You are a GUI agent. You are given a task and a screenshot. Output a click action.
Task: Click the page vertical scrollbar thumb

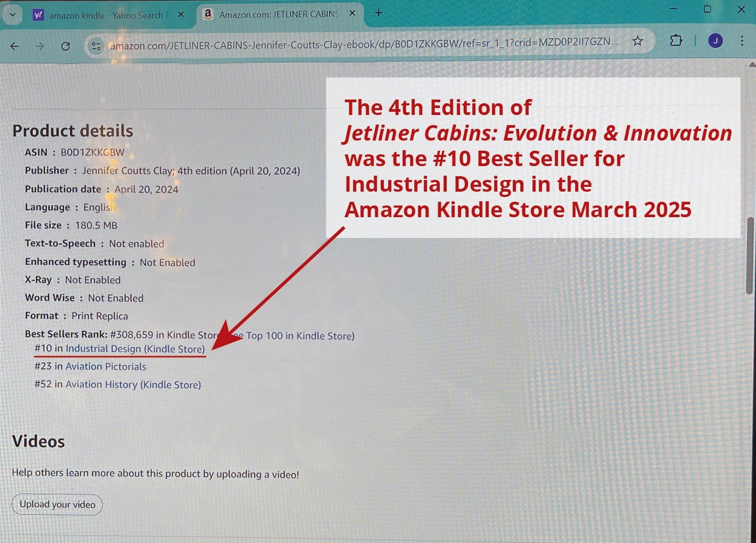tap(750, 256)
